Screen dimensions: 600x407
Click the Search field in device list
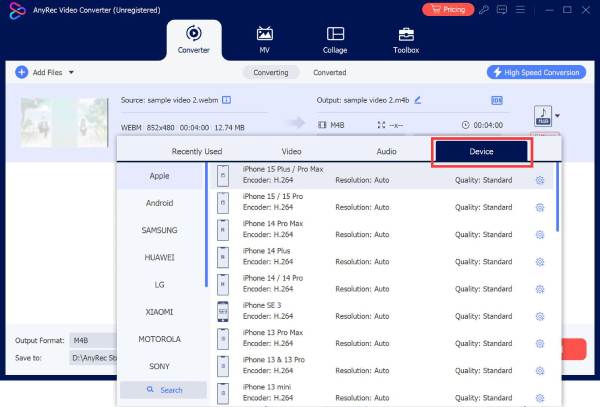tap(163, 390)
